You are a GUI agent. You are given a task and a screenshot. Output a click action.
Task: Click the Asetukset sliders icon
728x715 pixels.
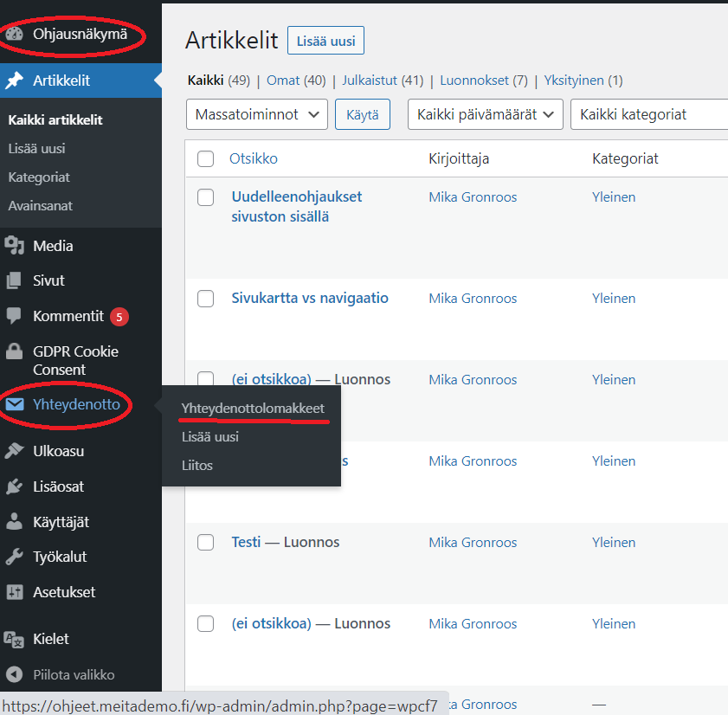(15, 592)
